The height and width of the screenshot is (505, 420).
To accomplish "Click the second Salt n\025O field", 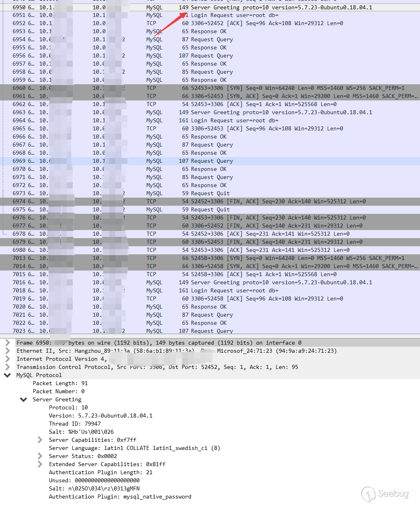I will pos(94,488).
